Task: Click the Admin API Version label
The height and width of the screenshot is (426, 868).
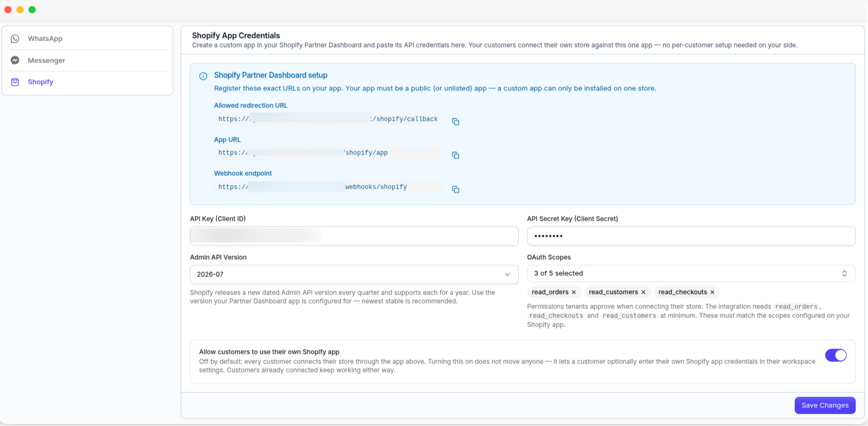Action: tap(218, 257)
